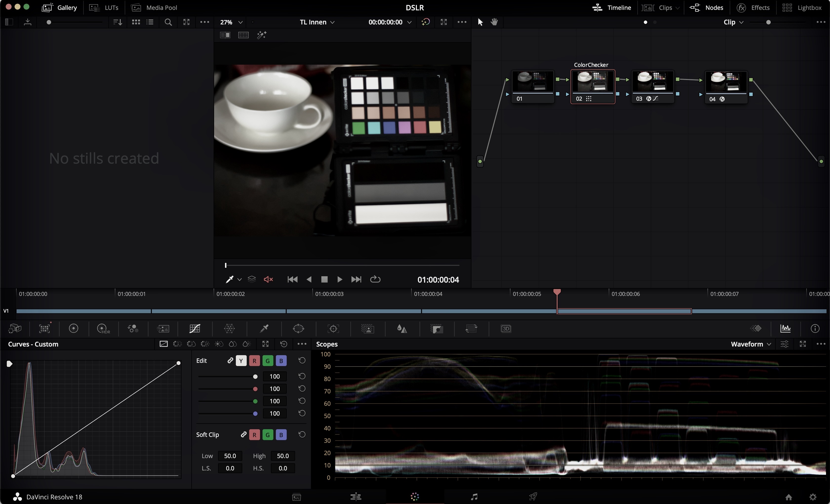Toggle the Y channel edit button

(241, 361)
